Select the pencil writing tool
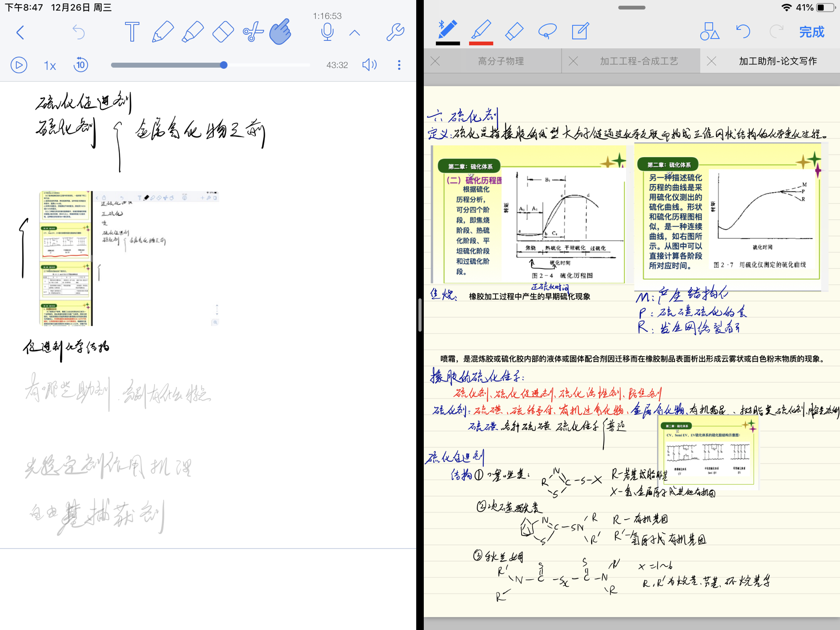840x630 pixels. tap(163, 32)
